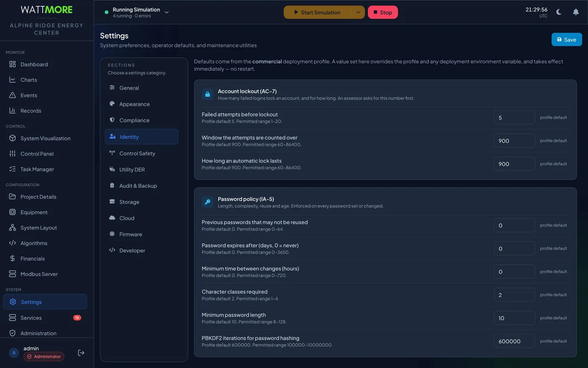Click the Save button
Viewport: 588px width, 368px height.
click(x=567, y=40)
